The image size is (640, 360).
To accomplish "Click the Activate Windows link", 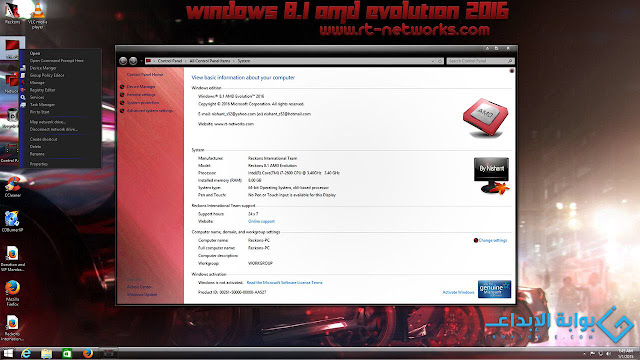I will 458,292.
